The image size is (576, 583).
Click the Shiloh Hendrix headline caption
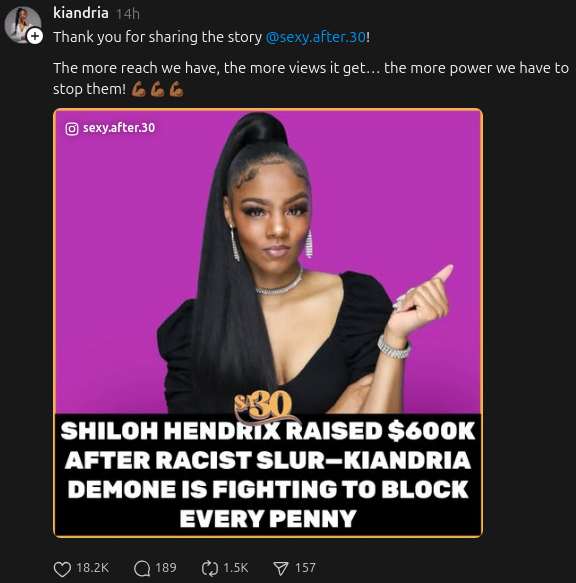pyautogui.click(x=268, y=475)
